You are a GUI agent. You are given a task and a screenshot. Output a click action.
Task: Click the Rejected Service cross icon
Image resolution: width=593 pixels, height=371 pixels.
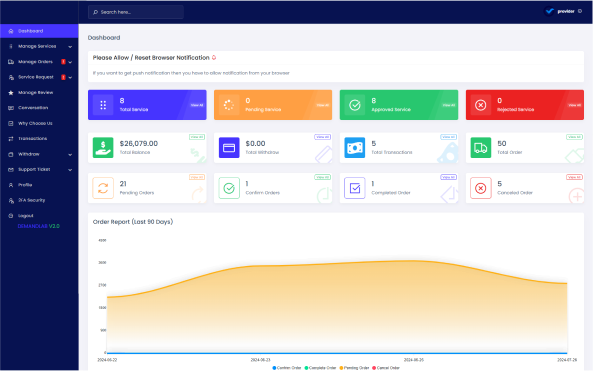481,105
